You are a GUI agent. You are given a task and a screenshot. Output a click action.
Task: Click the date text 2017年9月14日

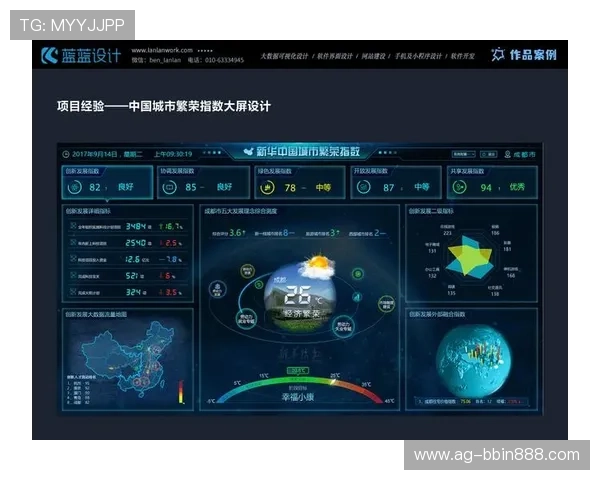[x=95, y=154]
